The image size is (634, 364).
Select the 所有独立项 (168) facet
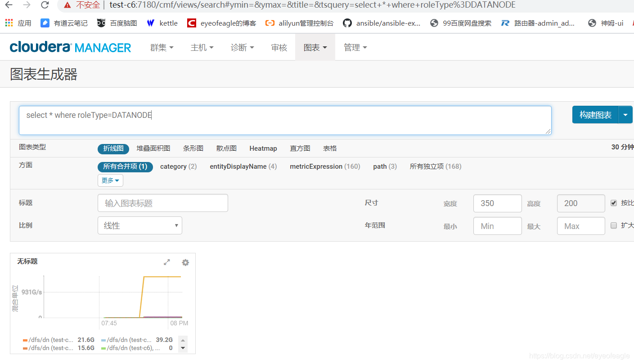[x=436, y=166]
